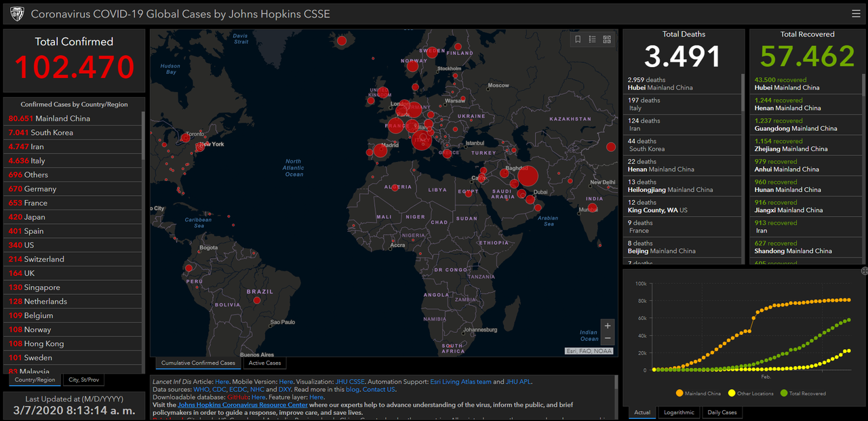Show the Logarithmic chart tab

click(679, 412)
